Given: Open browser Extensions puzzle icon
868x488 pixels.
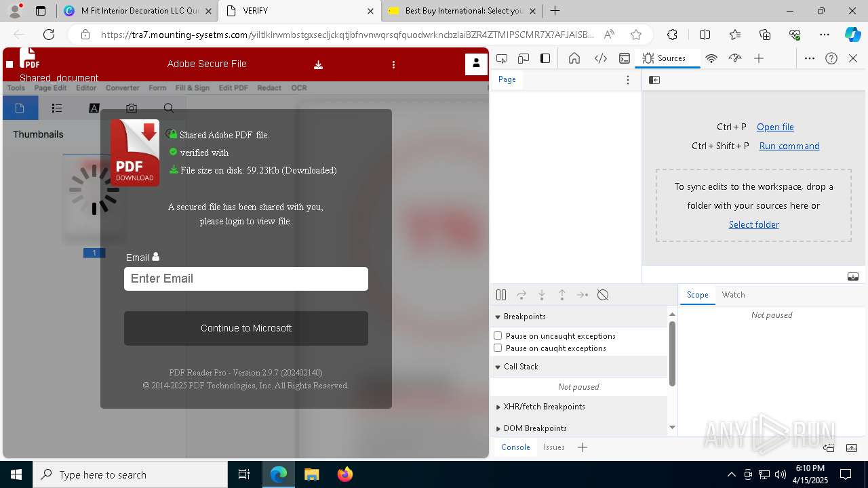Looking at the screenshot, I should (x=672, y=35).
